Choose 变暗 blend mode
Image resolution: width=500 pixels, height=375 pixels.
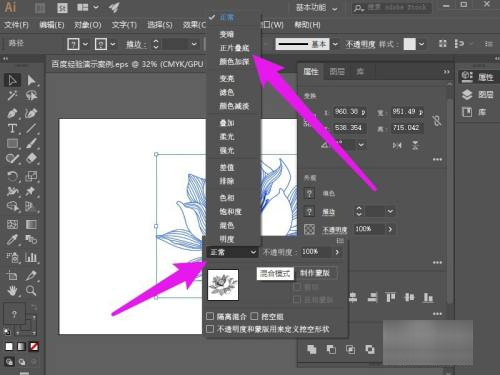(227, 34)
